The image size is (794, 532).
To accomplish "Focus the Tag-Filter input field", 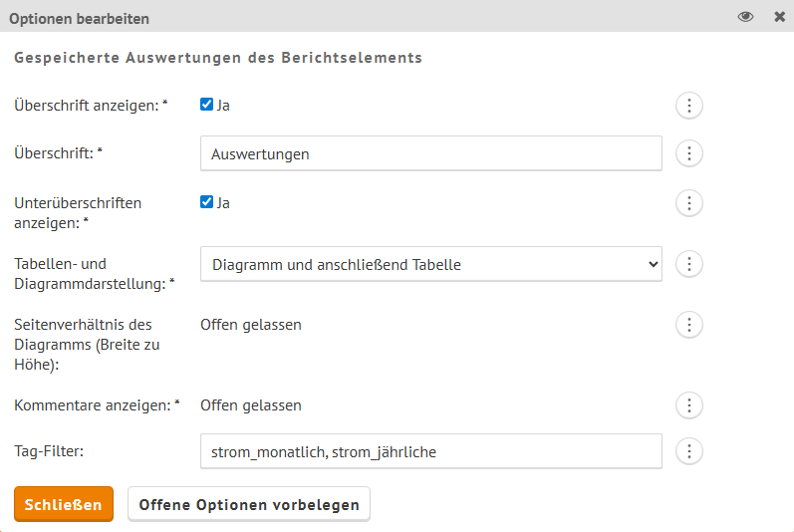I will (431, 451).
